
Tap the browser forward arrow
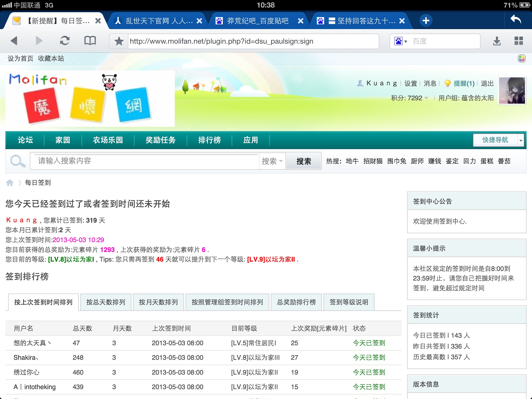[x=39, y=41]
